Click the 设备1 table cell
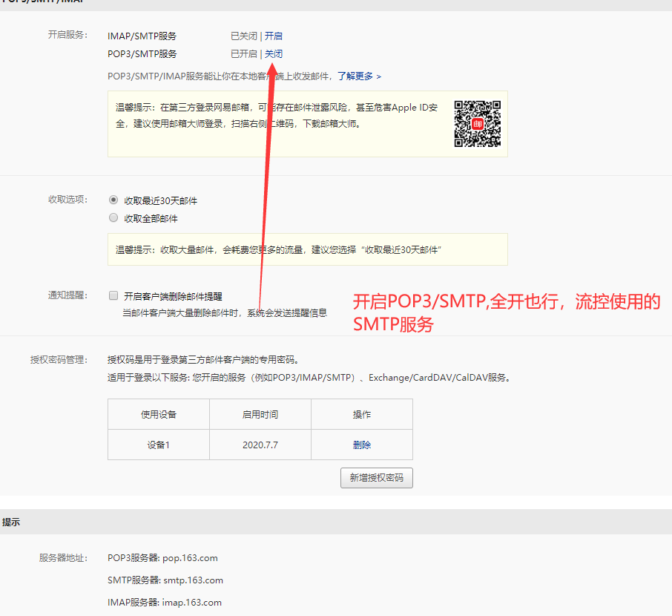Screen dimensions: 672x616 coord(159,445)
